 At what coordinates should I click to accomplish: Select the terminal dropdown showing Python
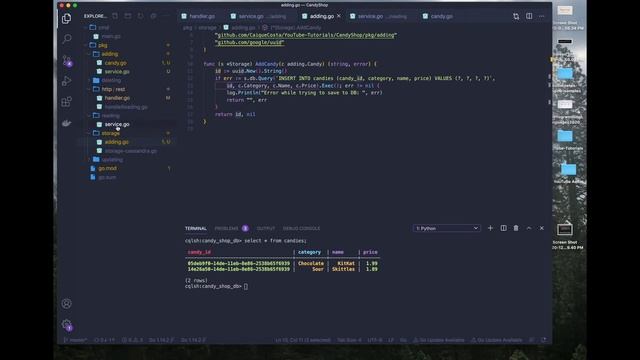(x=447, y=228)
